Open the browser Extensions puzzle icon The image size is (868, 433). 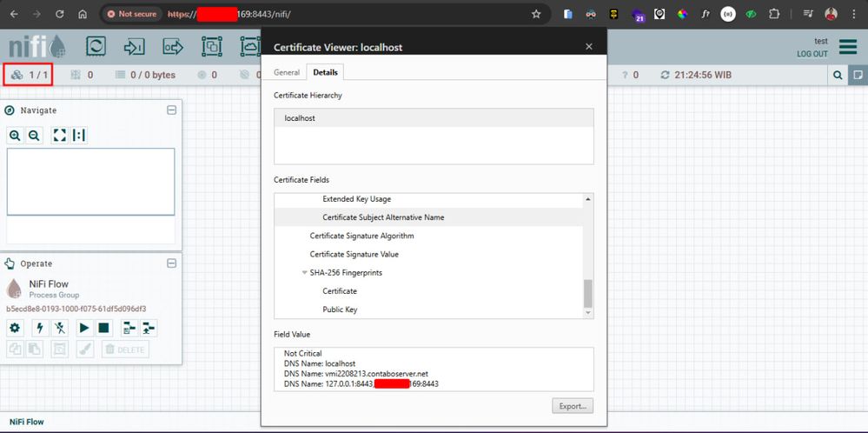pyautogui.click(x=774, y=15)
